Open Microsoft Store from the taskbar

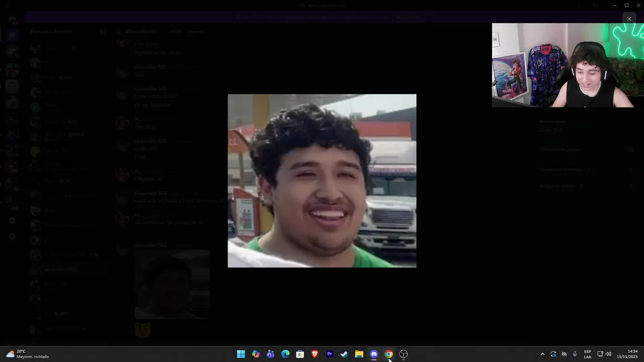(300, 354)
